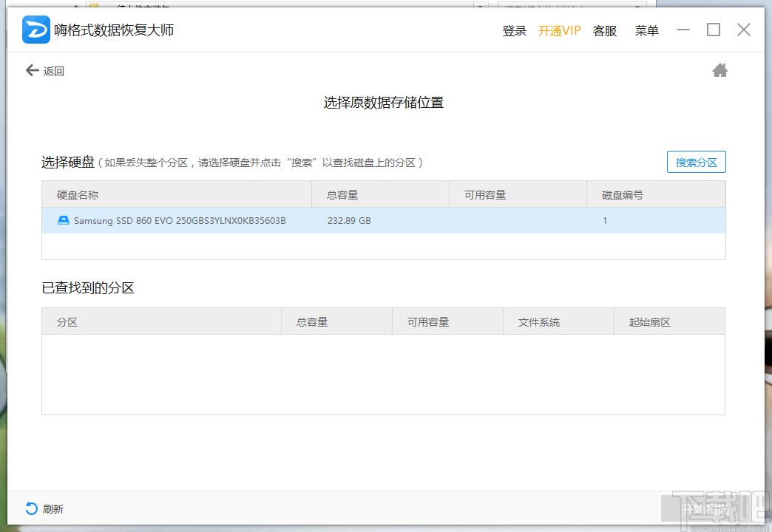Click the partition 总容量 column header
772x532 pixels.
click(x=336, y=321)
